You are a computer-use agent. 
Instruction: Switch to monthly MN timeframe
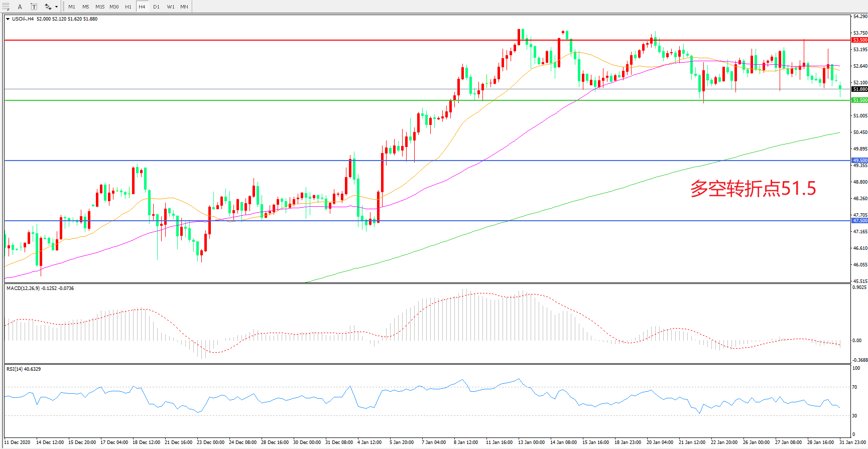184,7
